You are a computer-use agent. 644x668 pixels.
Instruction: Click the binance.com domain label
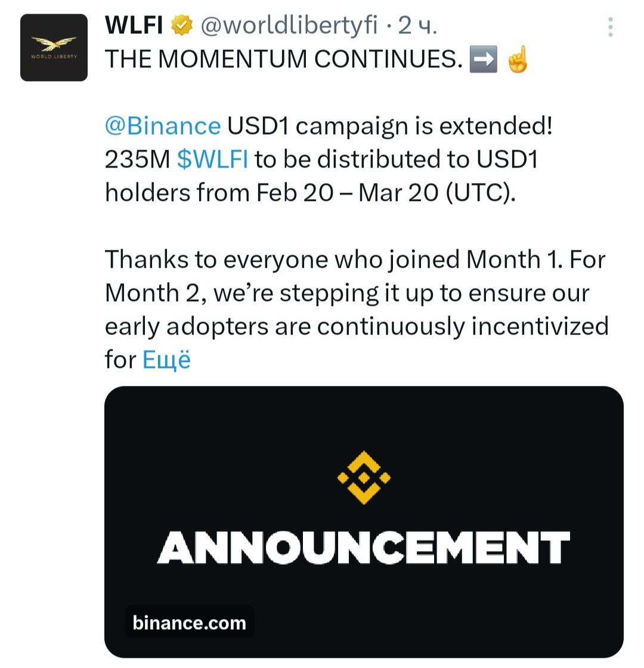point(189,623)
